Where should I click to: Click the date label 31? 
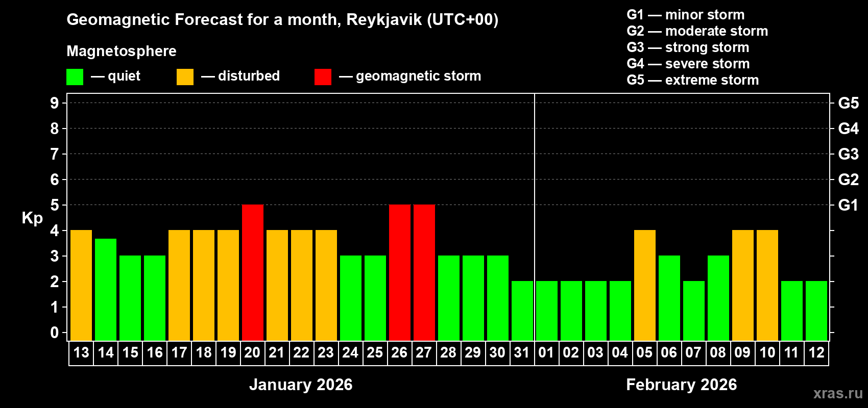pyautogui.click(x=522, y=353)
